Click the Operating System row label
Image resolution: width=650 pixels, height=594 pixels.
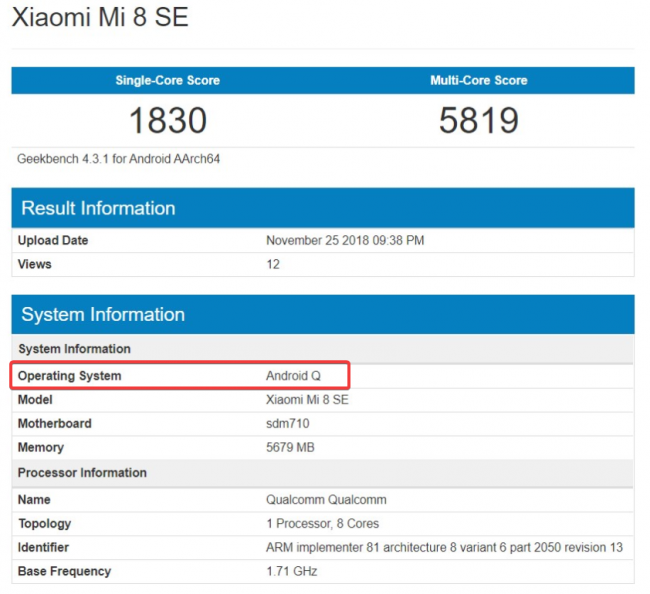point(70,376)
